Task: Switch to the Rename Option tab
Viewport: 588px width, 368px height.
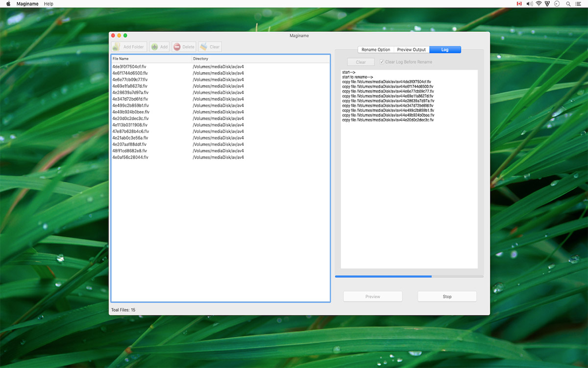Action: tap(376, 50)
